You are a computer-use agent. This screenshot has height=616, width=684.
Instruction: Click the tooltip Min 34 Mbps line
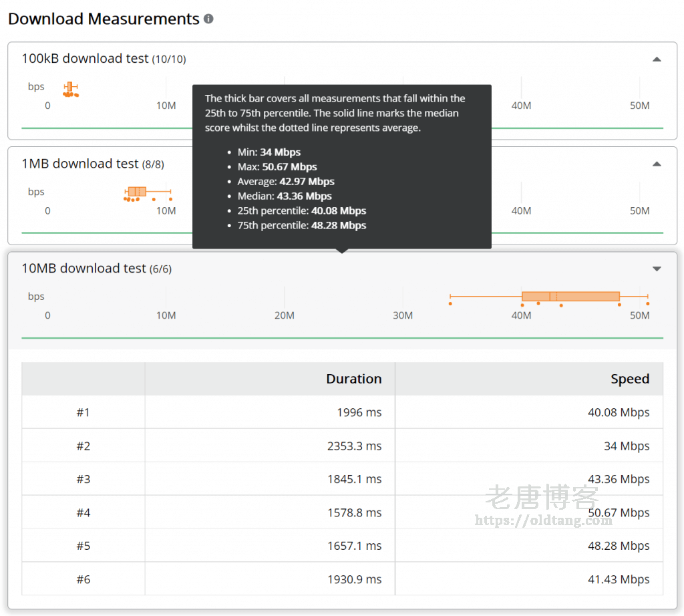(x=269, y=152)
